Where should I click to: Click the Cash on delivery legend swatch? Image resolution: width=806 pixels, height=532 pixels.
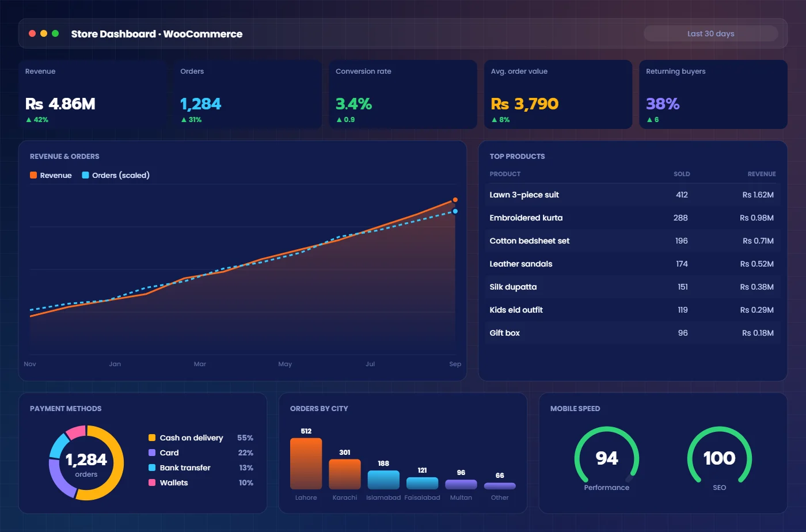pos(152,438)
